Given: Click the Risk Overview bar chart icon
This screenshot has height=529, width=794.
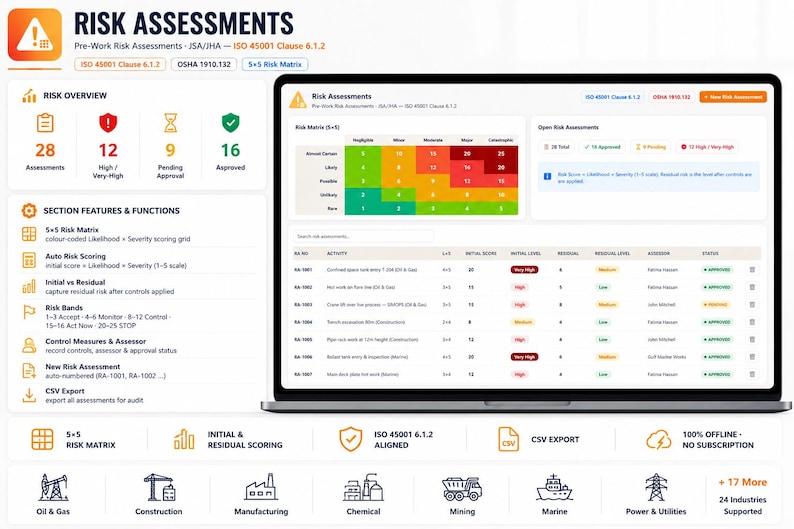Looking at the screenshot, I should pos(29,96).
